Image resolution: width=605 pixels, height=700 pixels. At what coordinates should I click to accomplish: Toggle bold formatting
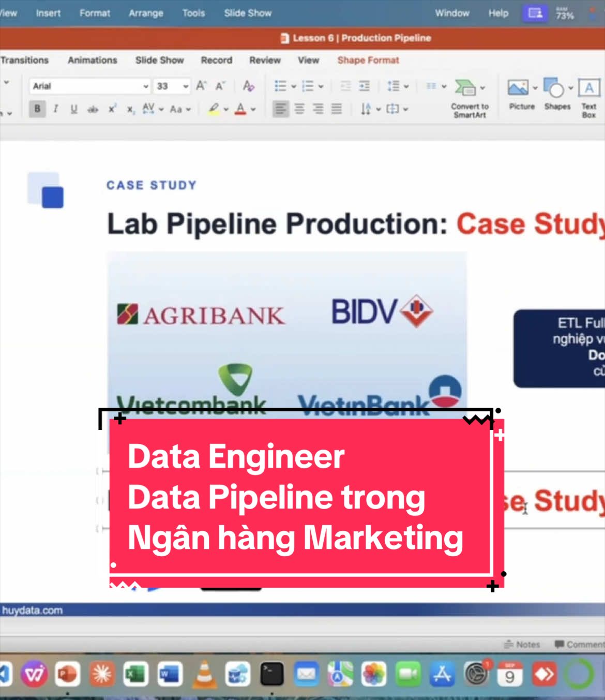point(37,109)
